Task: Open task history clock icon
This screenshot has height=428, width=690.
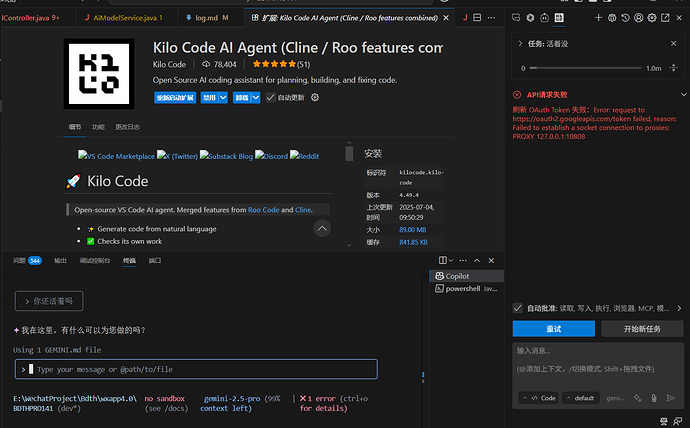Action: tap(625, 18)
